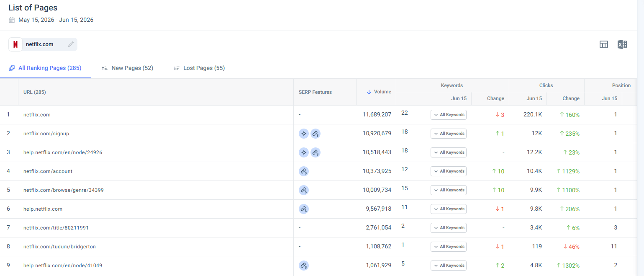Click the Clicks group header
This screenshot has width=644, height=276.
pos(546,85)
